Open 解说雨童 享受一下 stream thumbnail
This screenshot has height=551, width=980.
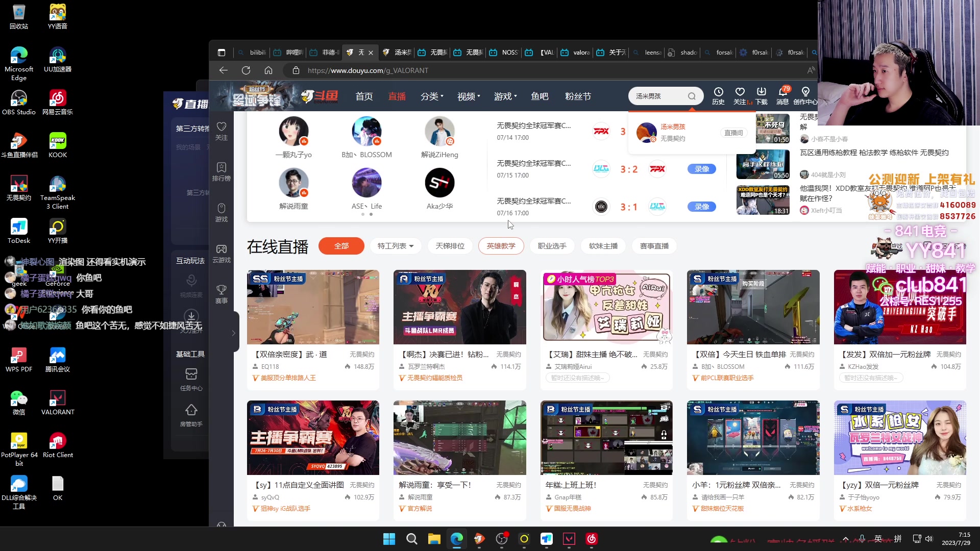pyautogui.click(x=459, y=438)
